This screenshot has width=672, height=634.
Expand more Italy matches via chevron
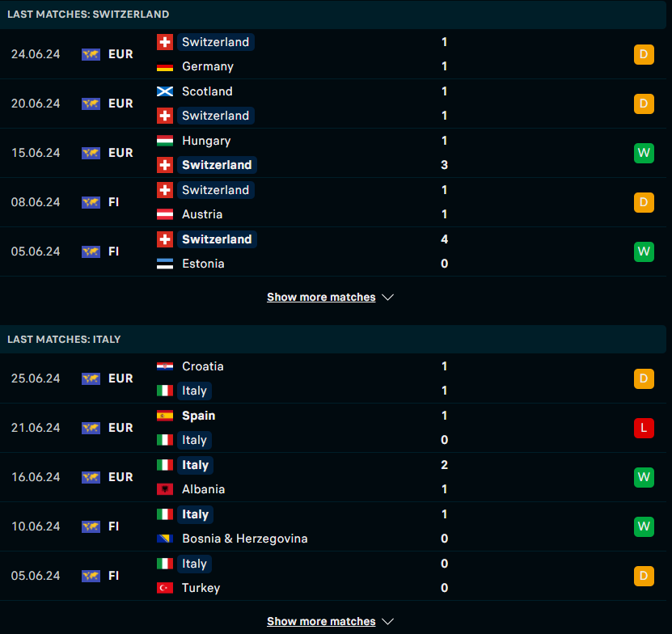point(387,621)
